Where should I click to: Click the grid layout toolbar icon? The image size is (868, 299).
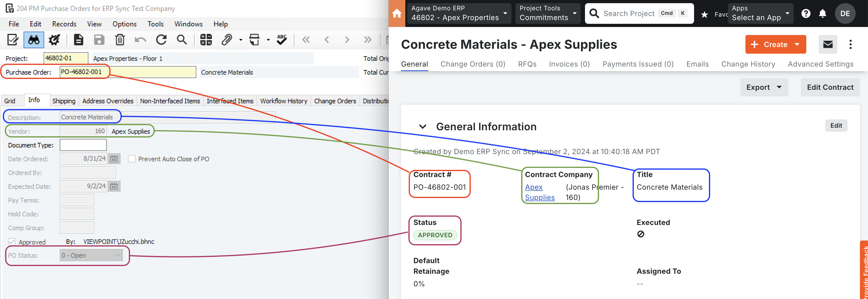click(x=206, y=40)
